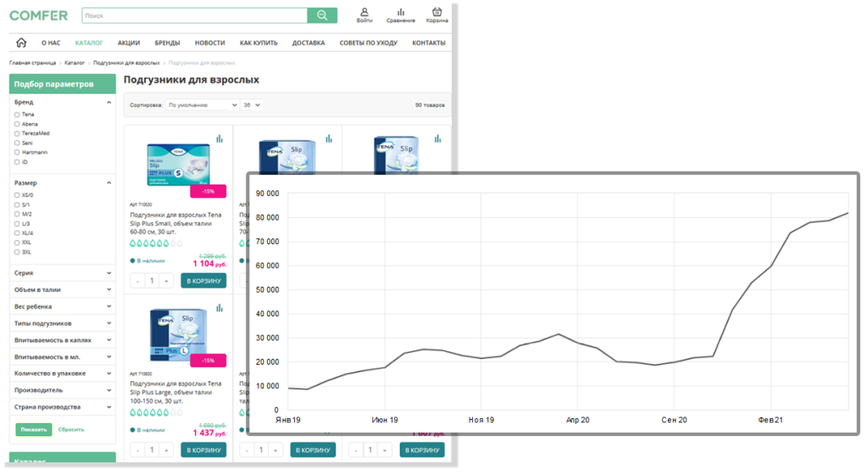
Task: Check the Seni brand filter
Action: (x=17, y=142)
